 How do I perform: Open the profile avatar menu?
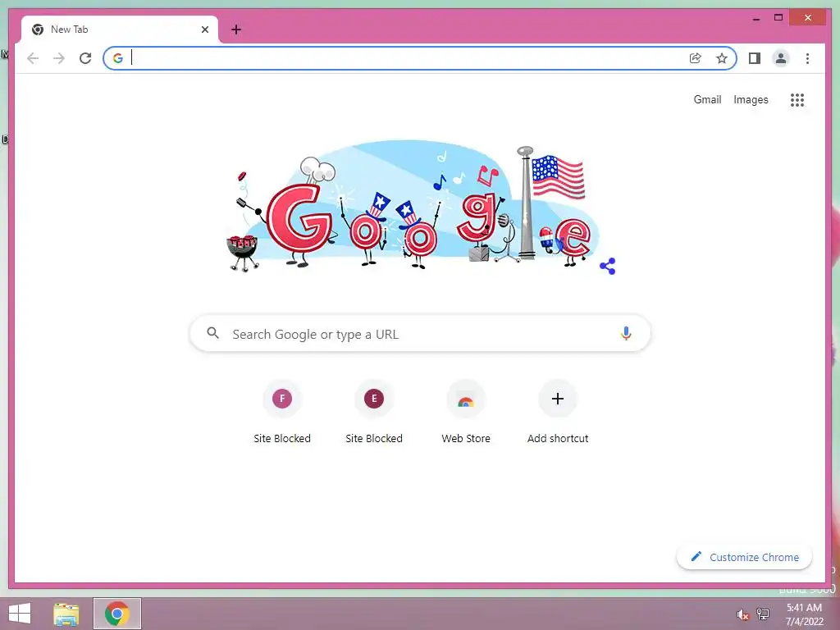(781, 58)
